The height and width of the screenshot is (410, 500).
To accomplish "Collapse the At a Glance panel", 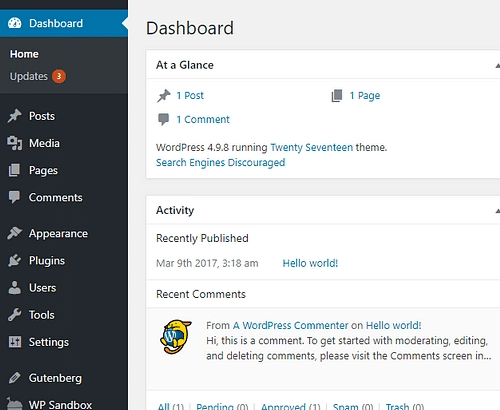I will click(x=497, y=65).
